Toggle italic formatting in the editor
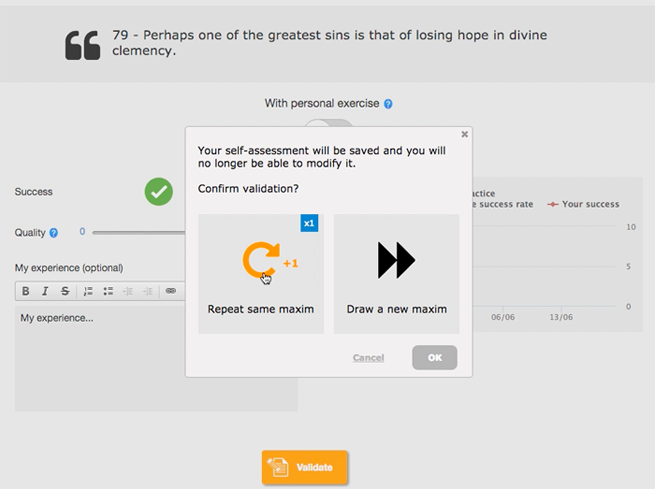The width and height of the screenshot is (655, 489). [x=45, y=291]
